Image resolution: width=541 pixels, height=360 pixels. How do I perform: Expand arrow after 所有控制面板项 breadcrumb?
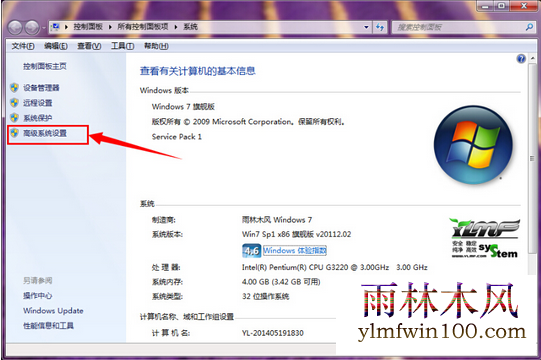(176, 27)
